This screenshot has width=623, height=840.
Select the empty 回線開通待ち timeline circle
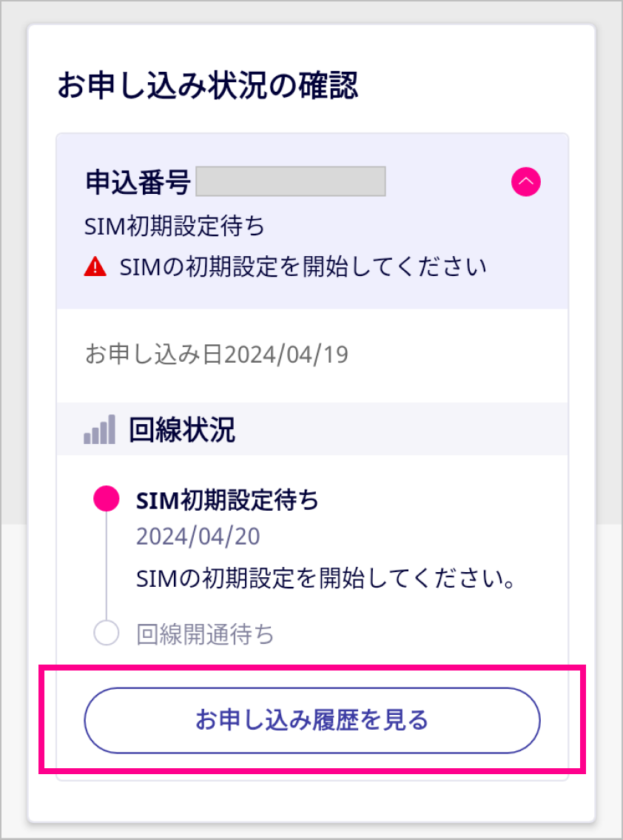[107, 634]
